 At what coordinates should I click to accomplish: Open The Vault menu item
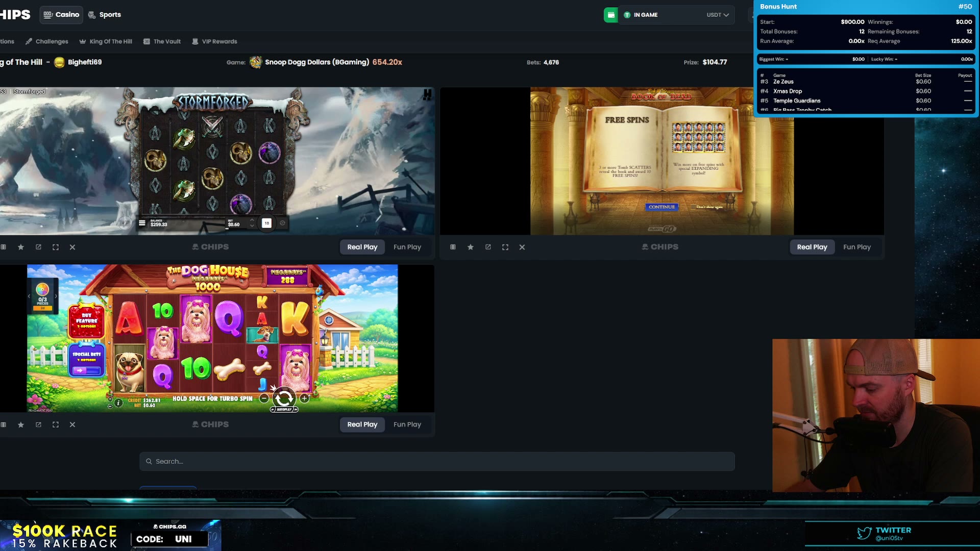[x=162, y=41]
